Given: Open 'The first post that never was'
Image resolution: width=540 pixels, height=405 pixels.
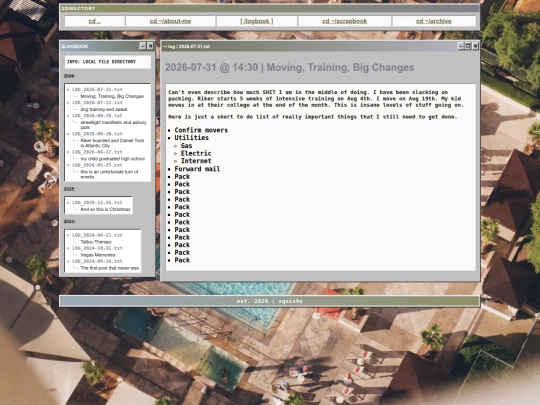Looking at the screenshot, I should pyautogui.click(x=110, y=268).
